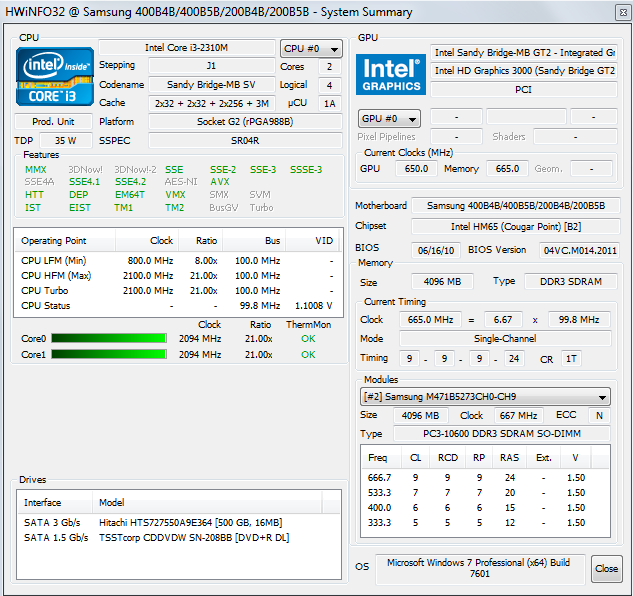
Task: Click the command rate 1T field
Action: point(571,358)
